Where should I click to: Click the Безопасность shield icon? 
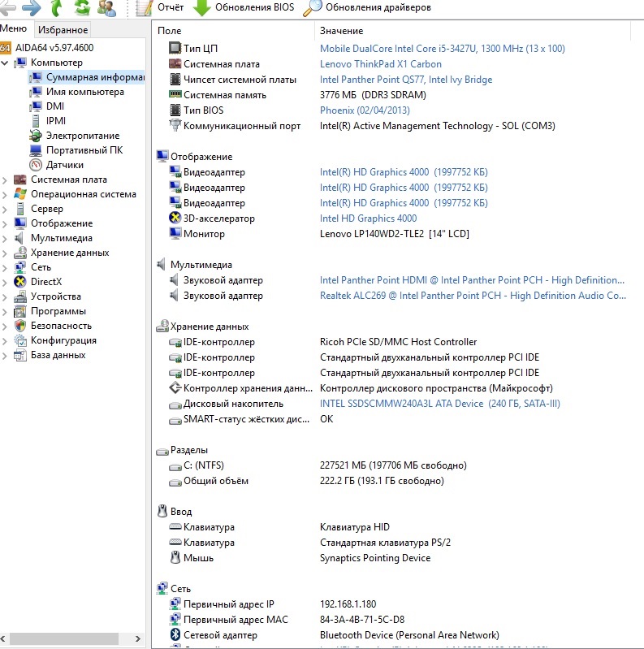tap(19, 326)
